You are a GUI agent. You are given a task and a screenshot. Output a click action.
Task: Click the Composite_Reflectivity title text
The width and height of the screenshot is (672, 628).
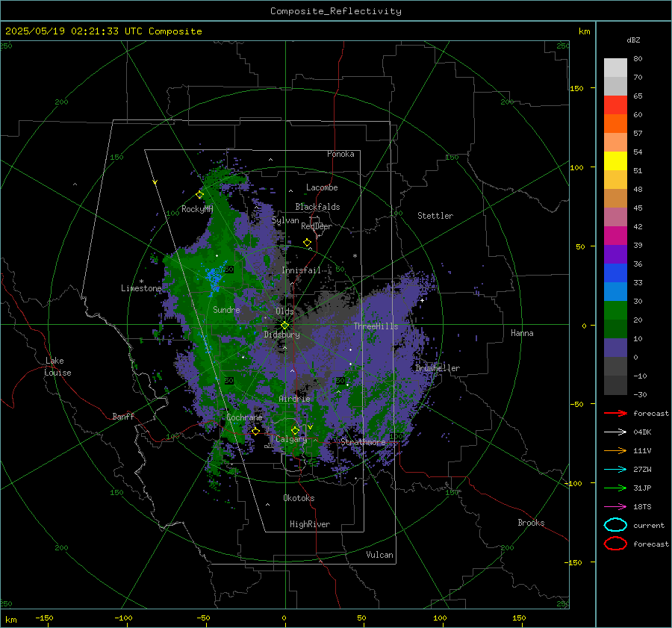pos(335,11)
